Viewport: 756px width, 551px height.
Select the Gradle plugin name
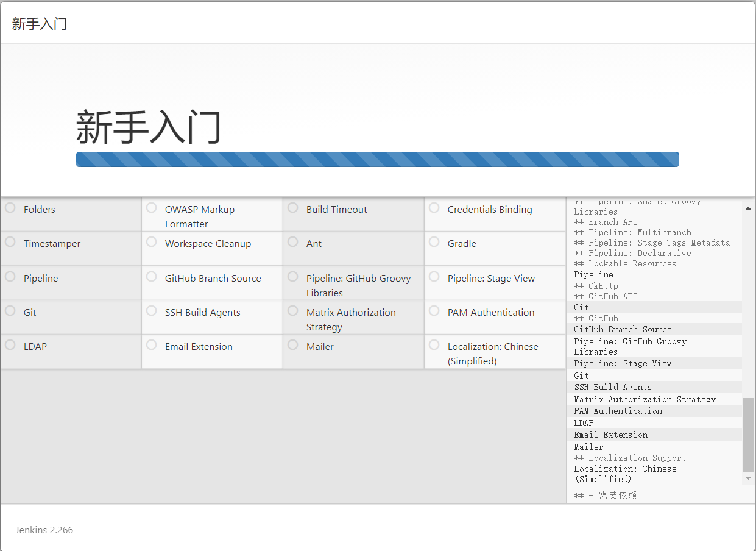point(462,244)
